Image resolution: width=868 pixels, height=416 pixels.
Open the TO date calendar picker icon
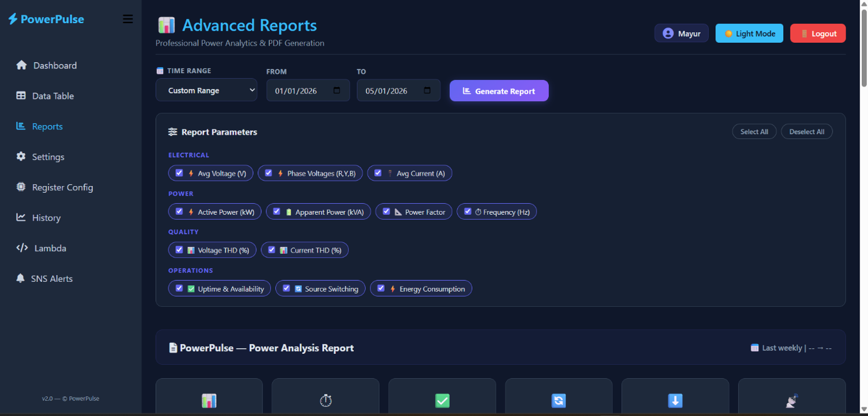pyautogui.click(x=427, y=90)
